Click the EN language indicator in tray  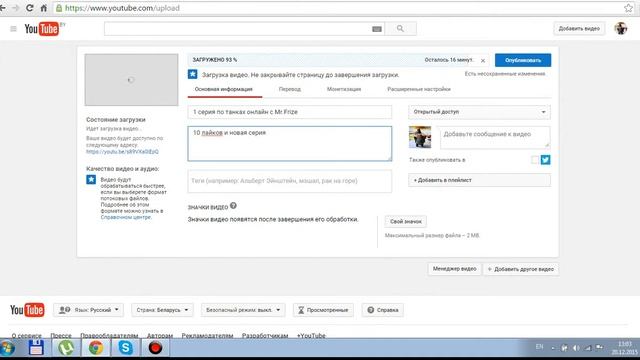pyautogui.click(x=539, y=347)
